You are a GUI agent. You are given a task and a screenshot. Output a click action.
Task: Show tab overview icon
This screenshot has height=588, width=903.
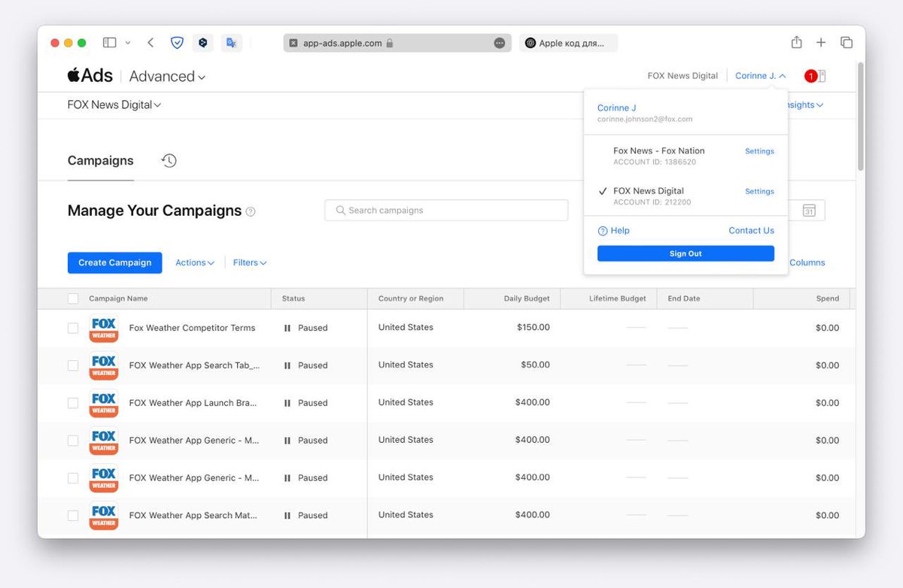click(847, 43)
